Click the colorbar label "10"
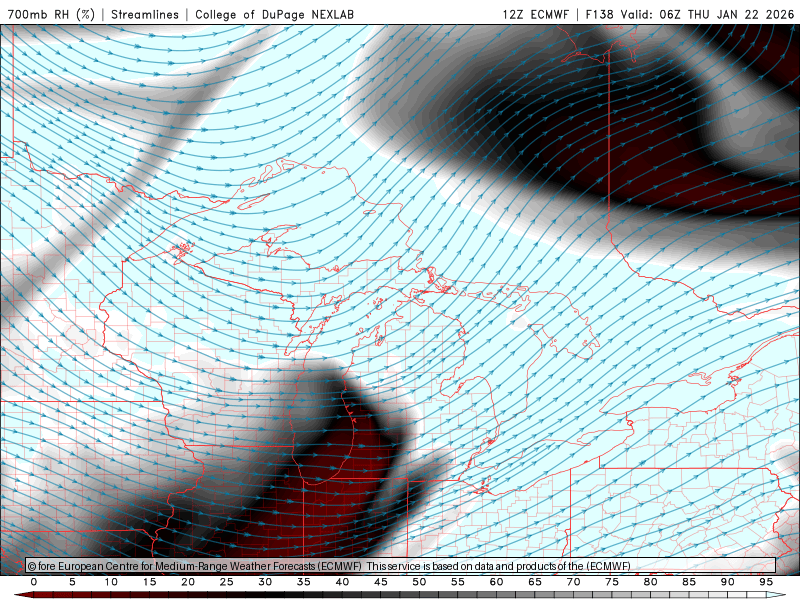The height and width of the screenshot is (600, 800). pos(111,582)
